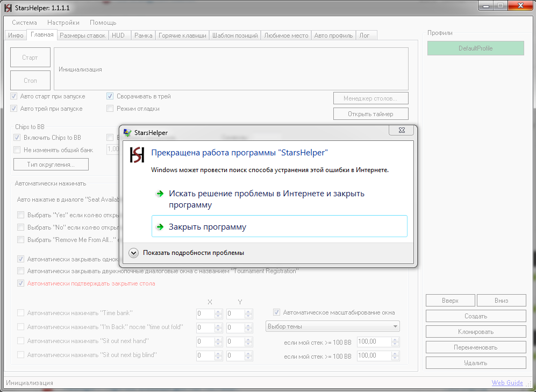Click the StarsHelper icon in the crash dialog title

click(x=127, y=133)
